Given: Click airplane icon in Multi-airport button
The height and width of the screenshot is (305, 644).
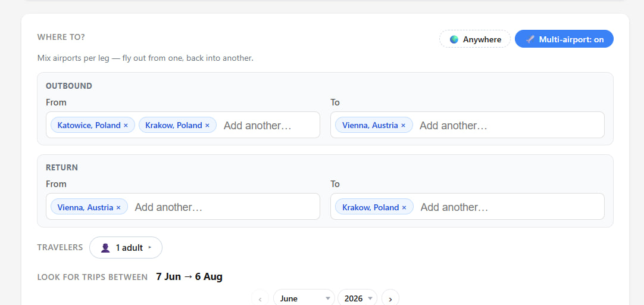Looking at the screenshot, I should click(531, 39).
